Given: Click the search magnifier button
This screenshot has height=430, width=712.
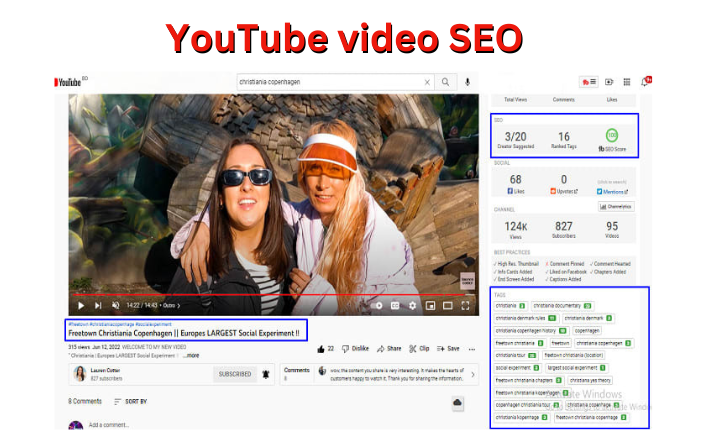Looking at the screenshot, I should [x=446, y=82].
